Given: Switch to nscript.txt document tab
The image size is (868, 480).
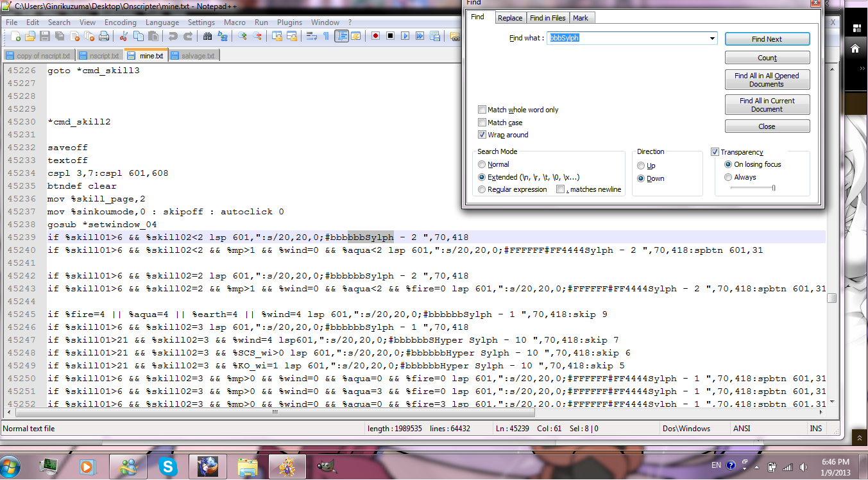Looking at the screenshot, I should (x=100, y=56).
